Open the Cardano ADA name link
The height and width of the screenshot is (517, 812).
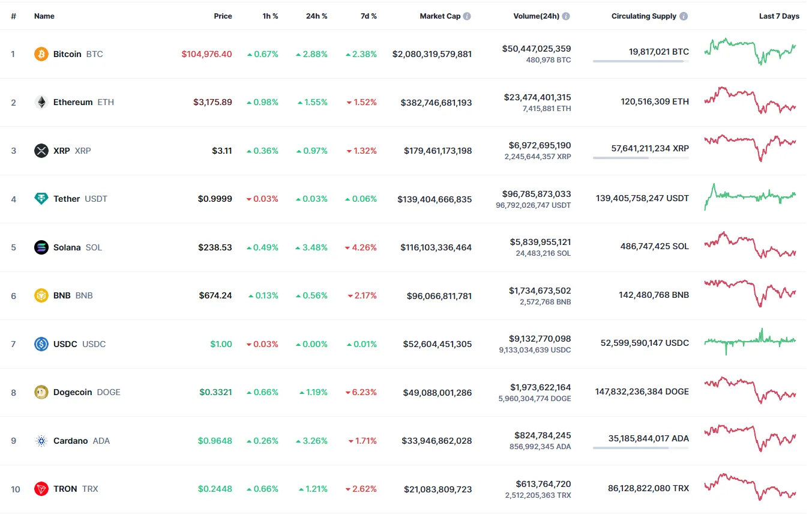(x=70, y=441)
